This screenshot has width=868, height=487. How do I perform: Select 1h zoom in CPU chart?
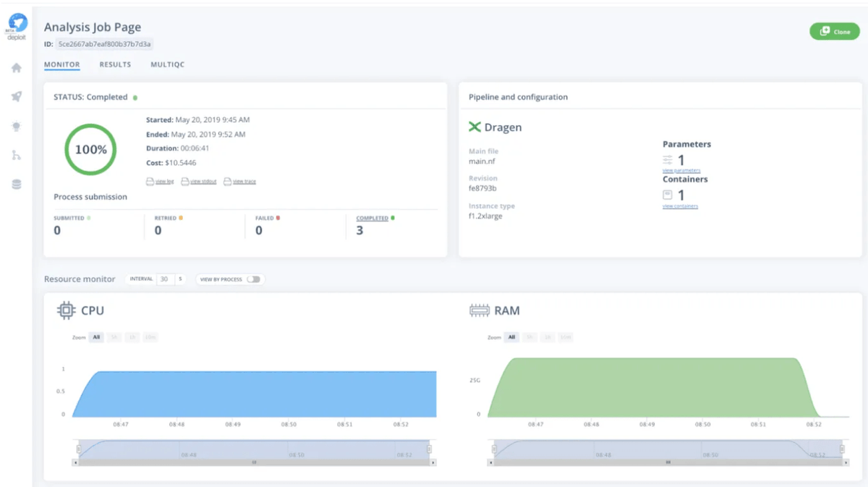[x=132, y=337]
